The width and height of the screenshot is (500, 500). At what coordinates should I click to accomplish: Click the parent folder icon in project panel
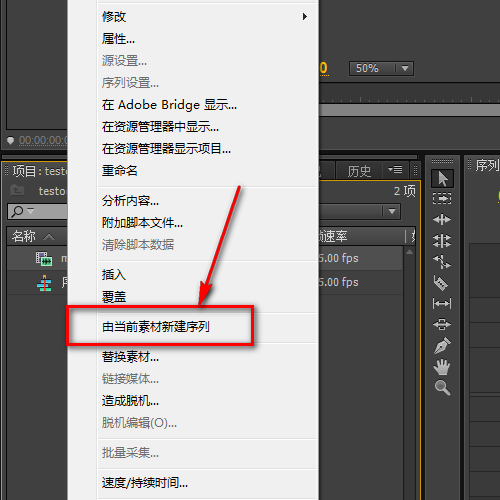click(17, 190)
